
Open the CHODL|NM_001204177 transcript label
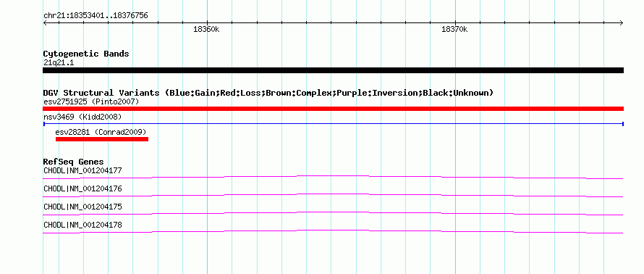pyautogui.click(x=82, y=170)
